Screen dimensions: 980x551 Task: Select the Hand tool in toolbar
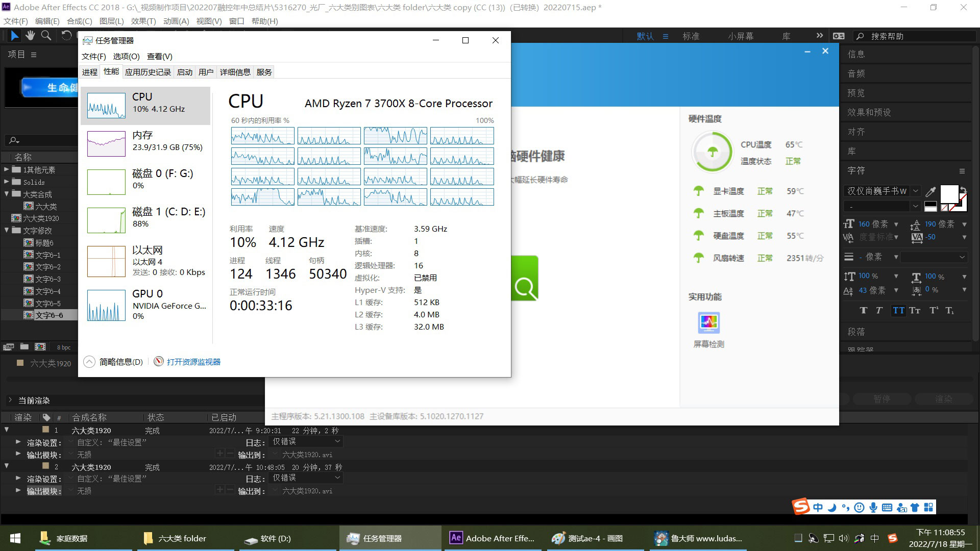coord(30,35)
